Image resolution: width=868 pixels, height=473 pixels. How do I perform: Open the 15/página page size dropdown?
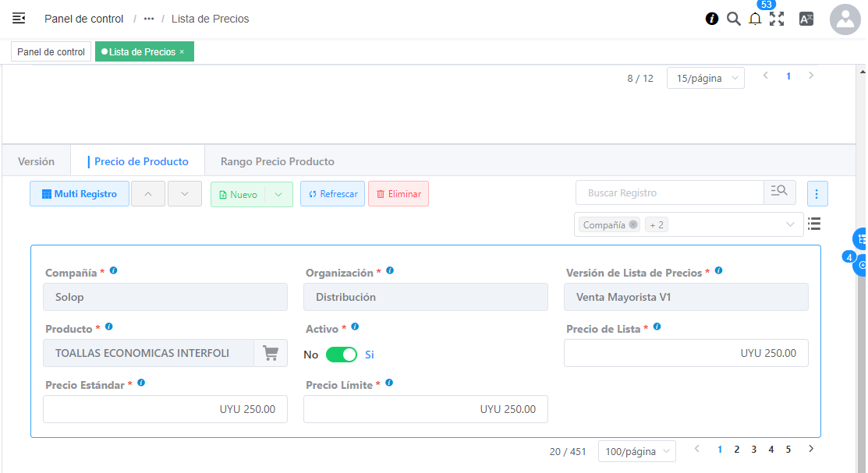(x=705, y=78)
